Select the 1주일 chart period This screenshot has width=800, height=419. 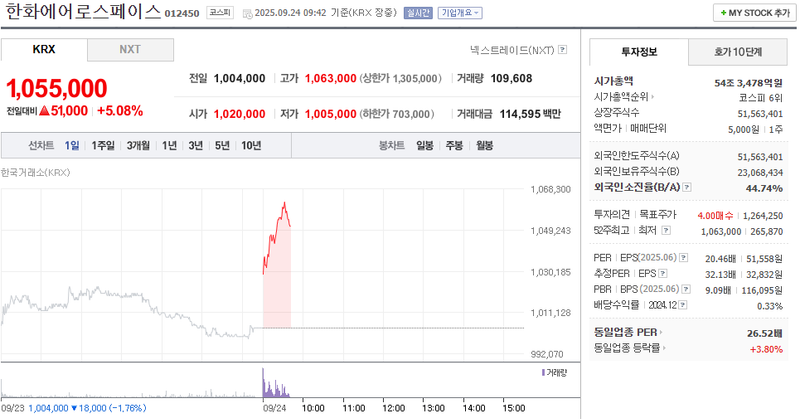[103, 145]
